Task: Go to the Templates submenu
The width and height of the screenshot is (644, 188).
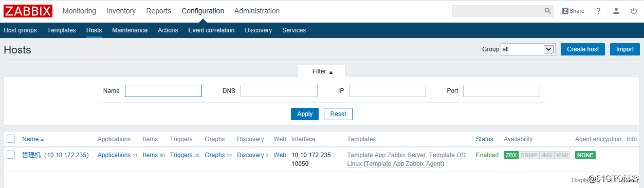Action: (x=62, y=30)
